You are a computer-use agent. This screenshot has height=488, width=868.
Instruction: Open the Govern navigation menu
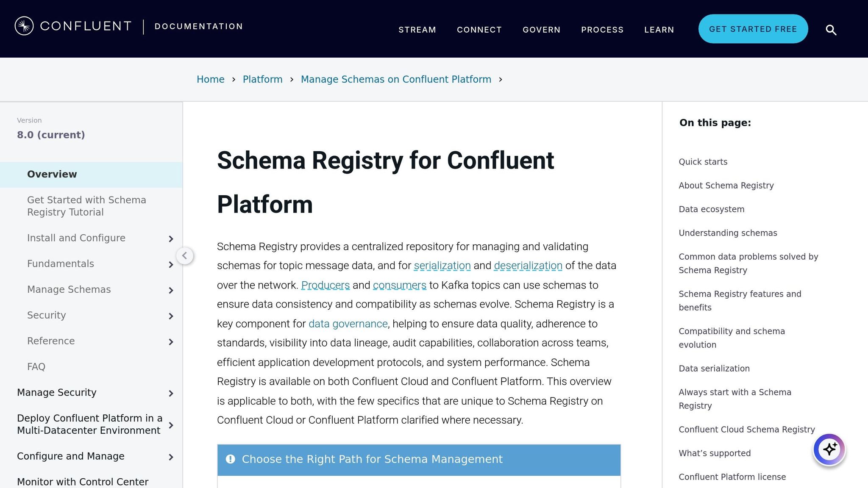(541, 30)
